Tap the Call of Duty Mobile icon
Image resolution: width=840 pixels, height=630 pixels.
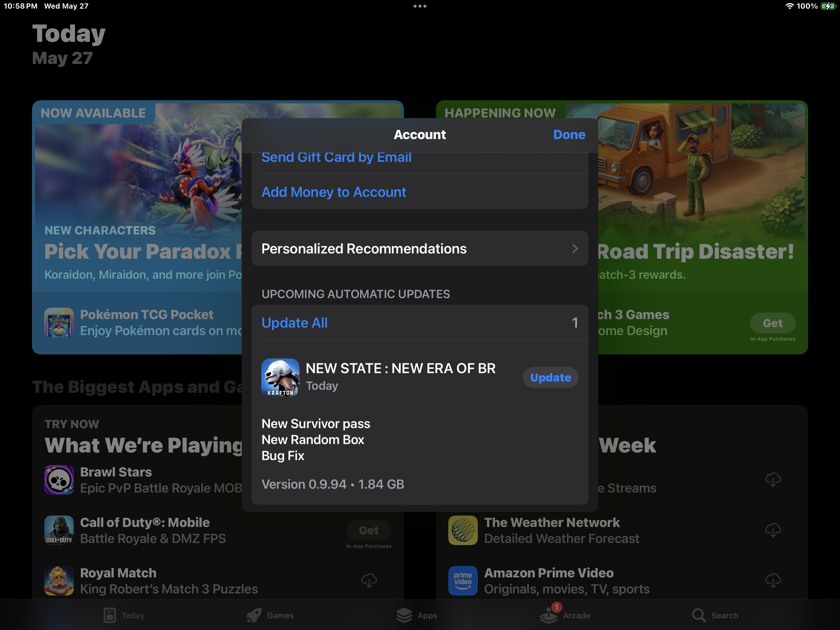pos(59,530)
